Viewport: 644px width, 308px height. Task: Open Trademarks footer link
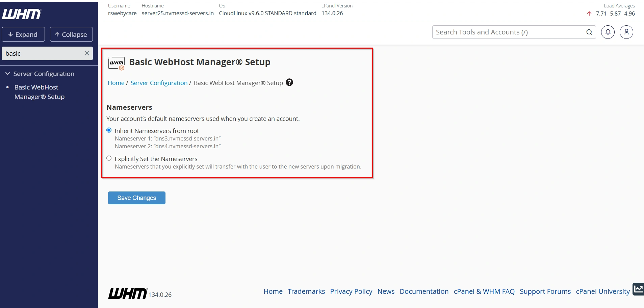(306, 291)
